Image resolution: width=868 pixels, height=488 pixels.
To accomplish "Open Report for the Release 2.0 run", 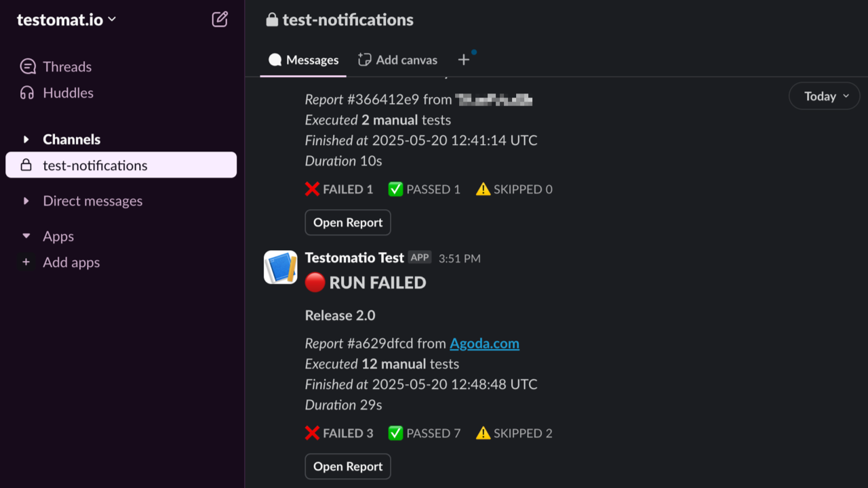I will click(x=347, y=466).
